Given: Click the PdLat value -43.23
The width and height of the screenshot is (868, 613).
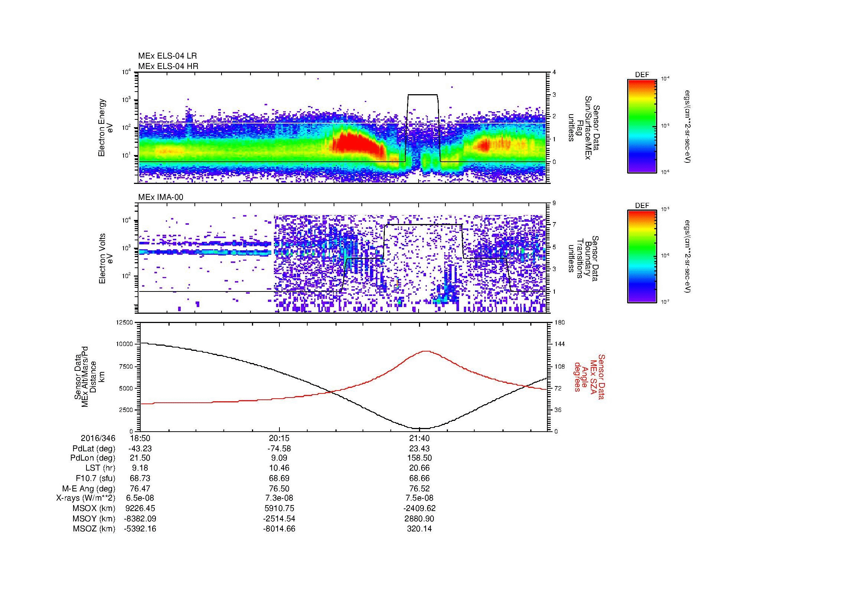Looking at the screenshot, I should click(140, 449).
